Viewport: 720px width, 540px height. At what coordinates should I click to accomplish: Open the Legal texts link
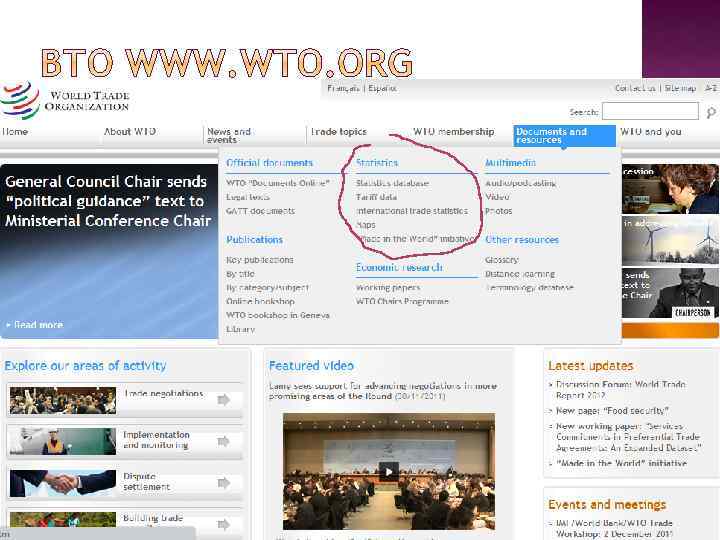coord(248,197)
